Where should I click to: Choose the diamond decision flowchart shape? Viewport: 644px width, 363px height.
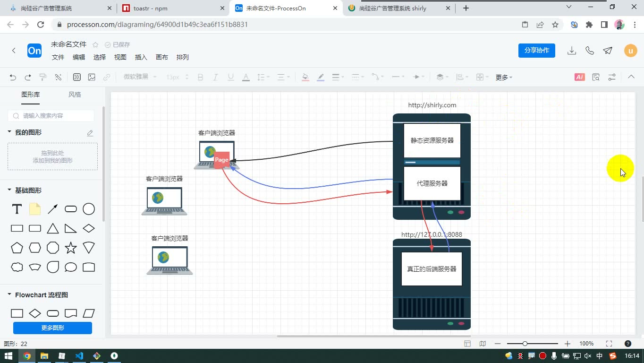coord(35,313)
